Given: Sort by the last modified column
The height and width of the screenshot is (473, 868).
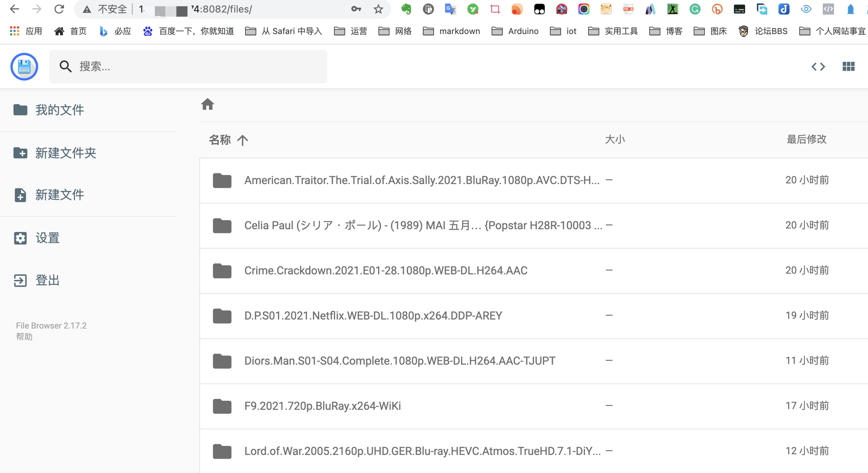Looking at the screenshot, I should tap(806, 140).
